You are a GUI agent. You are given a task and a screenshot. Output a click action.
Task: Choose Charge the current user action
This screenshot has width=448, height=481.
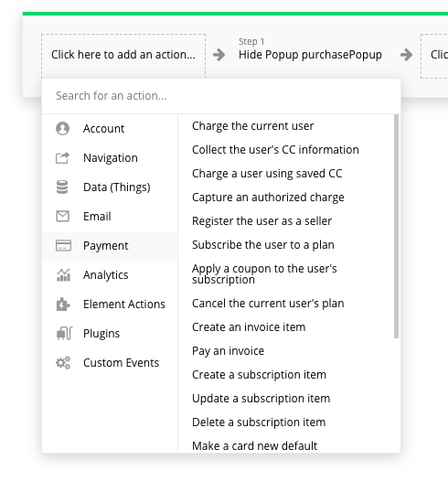tap(252, 126)
